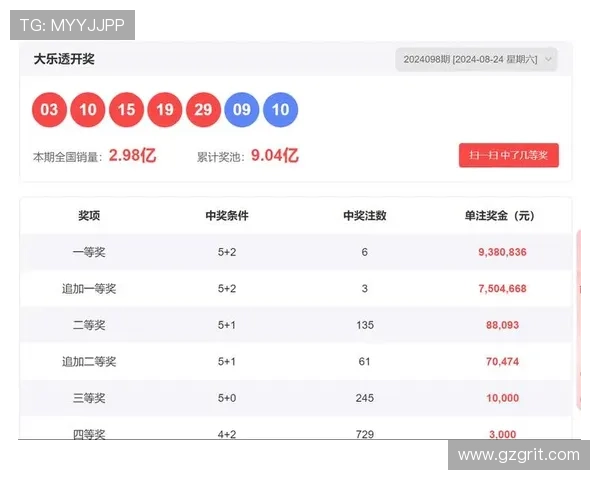
Task: Select the 一等奖 row label
Action: 89,252
